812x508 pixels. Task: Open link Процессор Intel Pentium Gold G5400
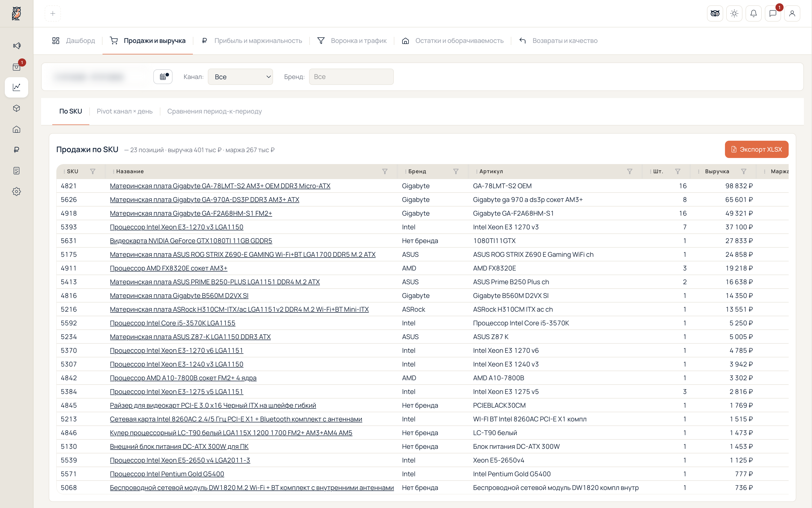167,474
